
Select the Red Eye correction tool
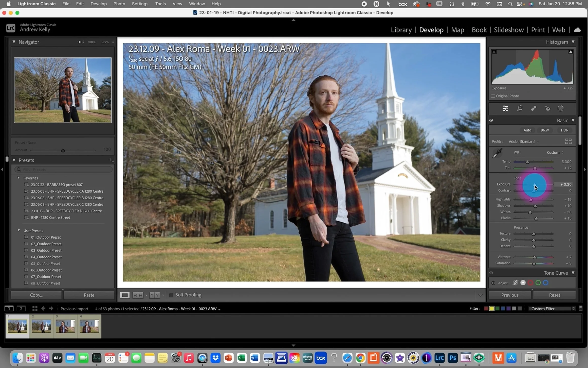pyautogui.click(x=547, y=109)
